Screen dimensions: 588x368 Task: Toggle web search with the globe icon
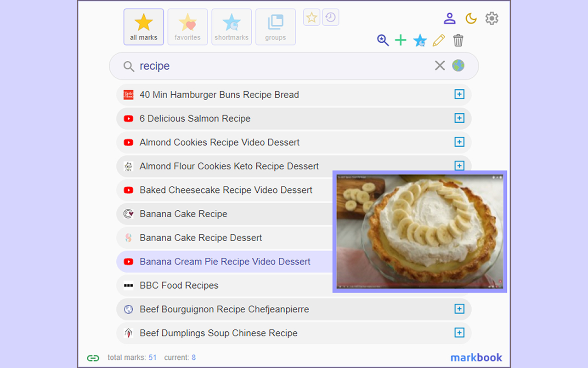(458, 66)
